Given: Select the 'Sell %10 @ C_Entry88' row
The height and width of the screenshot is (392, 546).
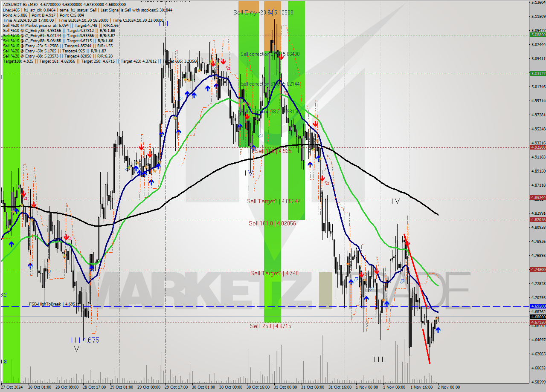Looking at the screenshot, I should pos(58,40).
